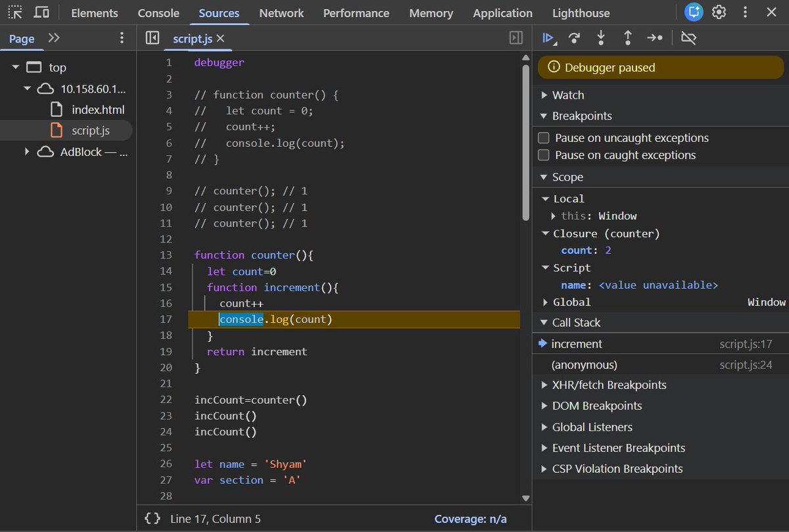The height and width of the screenshot is (532, 789).
Task: Click the Line 17, Column 5 status
Action: (x=216, y=519)
